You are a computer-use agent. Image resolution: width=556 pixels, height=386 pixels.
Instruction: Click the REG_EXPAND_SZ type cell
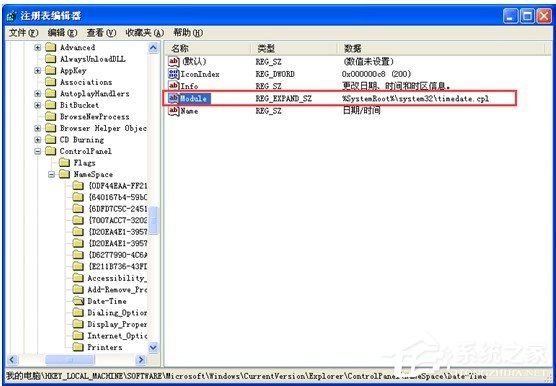[x=284, y=99]
